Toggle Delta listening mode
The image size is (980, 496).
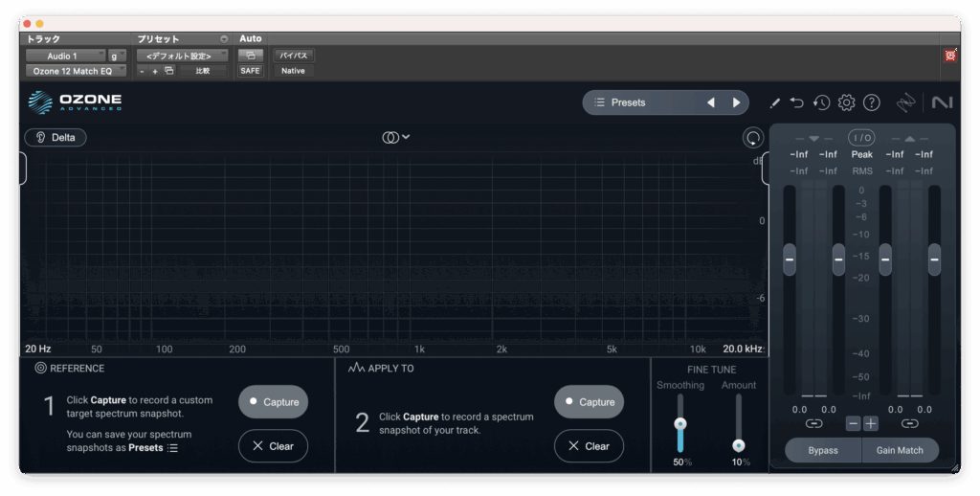(x=56, y=138)
